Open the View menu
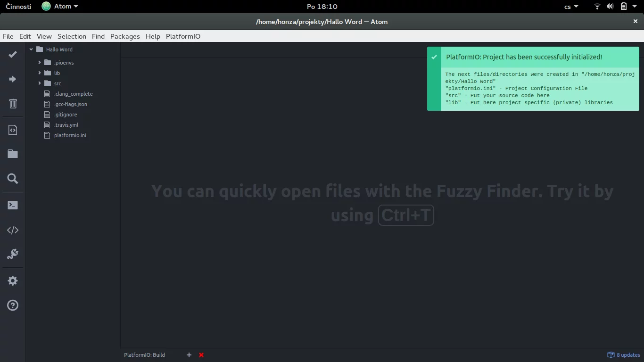 (44, 36)
